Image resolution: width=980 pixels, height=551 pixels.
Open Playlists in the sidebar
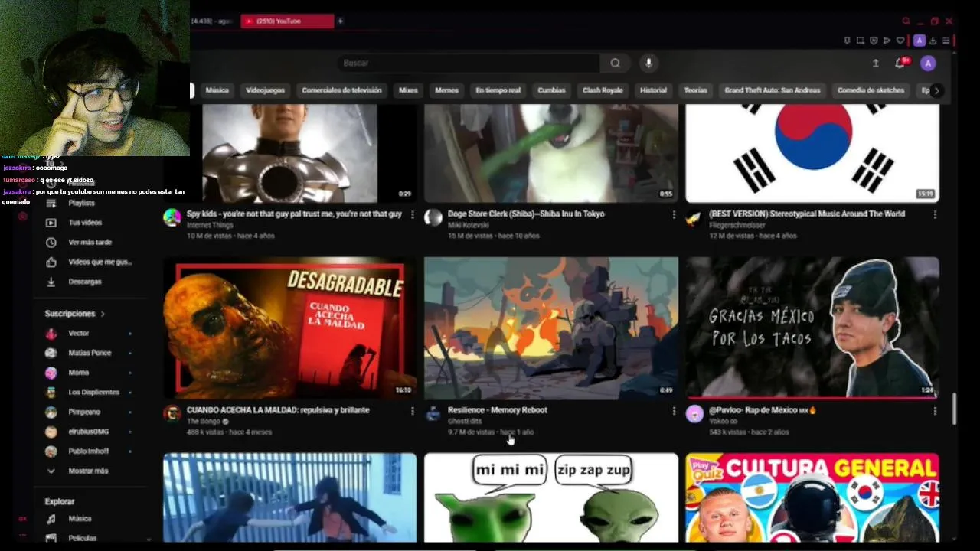point(81,203)
